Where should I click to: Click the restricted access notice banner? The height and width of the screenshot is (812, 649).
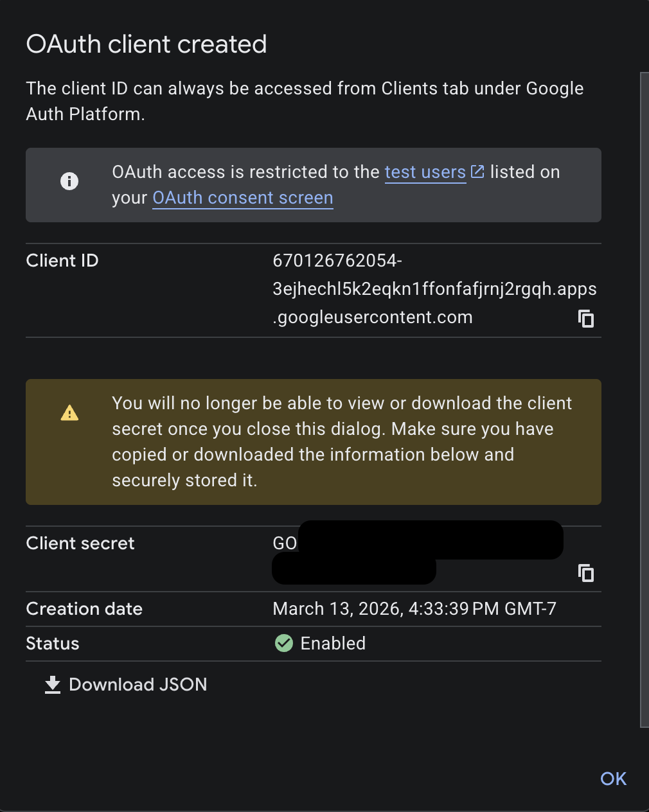pos(314,185)
